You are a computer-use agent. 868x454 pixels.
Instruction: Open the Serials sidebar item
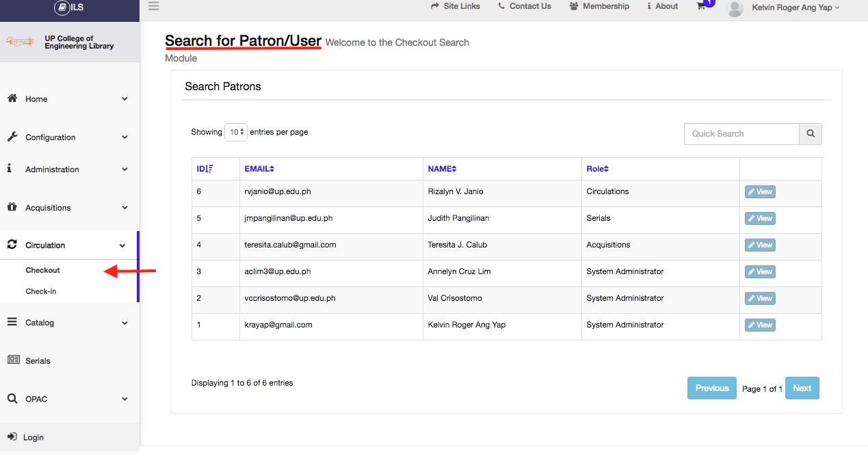click(x=38, y=361)
